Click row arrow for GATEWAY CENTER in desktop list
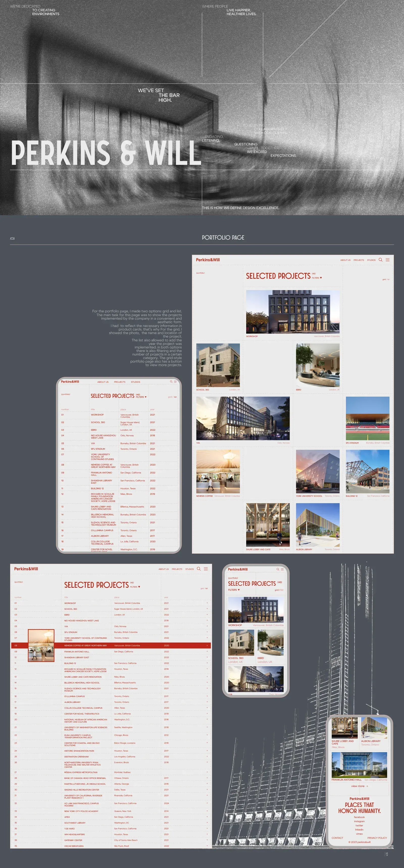The width and height of the screenshot is (404, 868). (207, 840)
